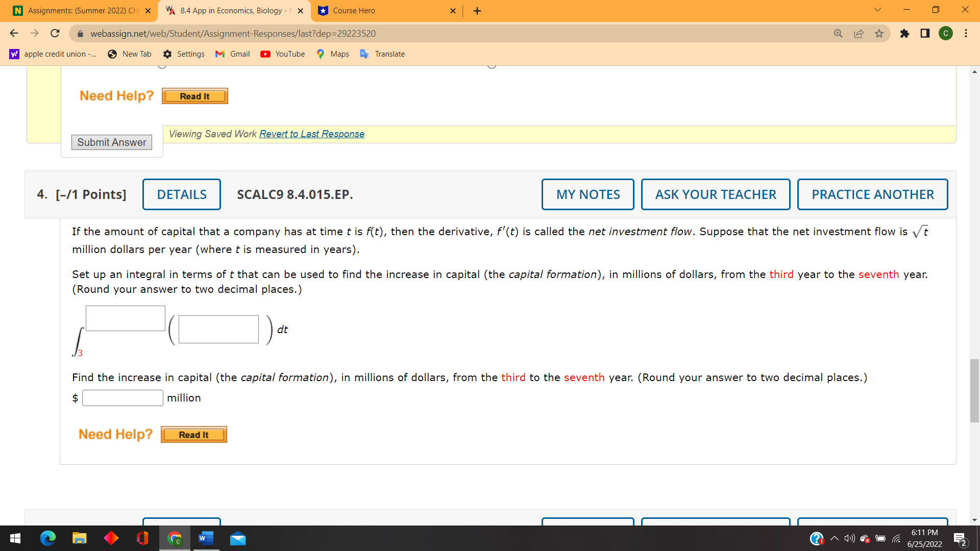The height and width of the screenshot is (551, 980).
Task: Toggle the browser side panel icon
Action: (925, 34)
